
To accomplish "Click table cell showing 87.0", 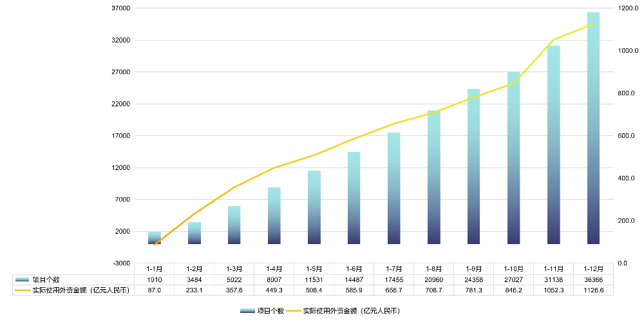I will tap(155, 290).
